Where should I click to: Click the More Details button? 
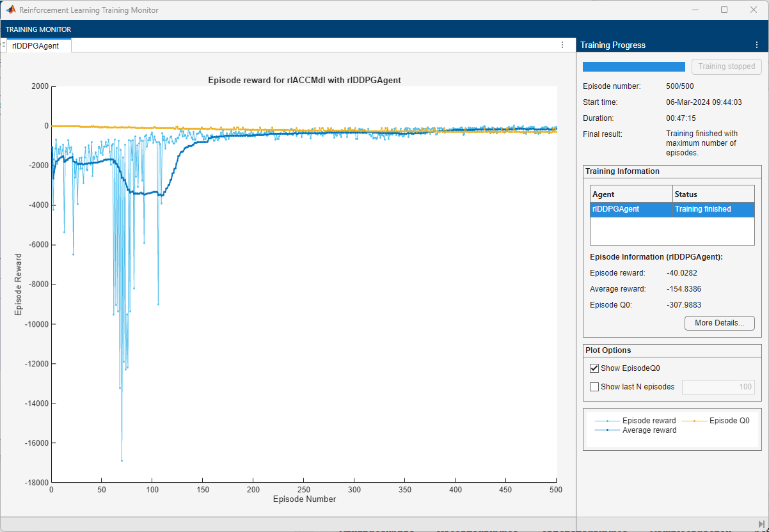point(719,323)
